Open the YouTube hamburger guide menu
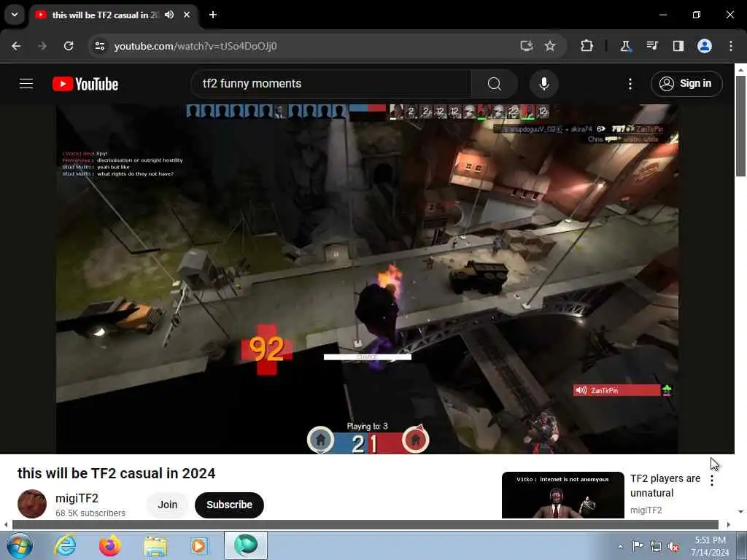The height and width of the screenshot is (560, 747). click(x=26, y=84)
